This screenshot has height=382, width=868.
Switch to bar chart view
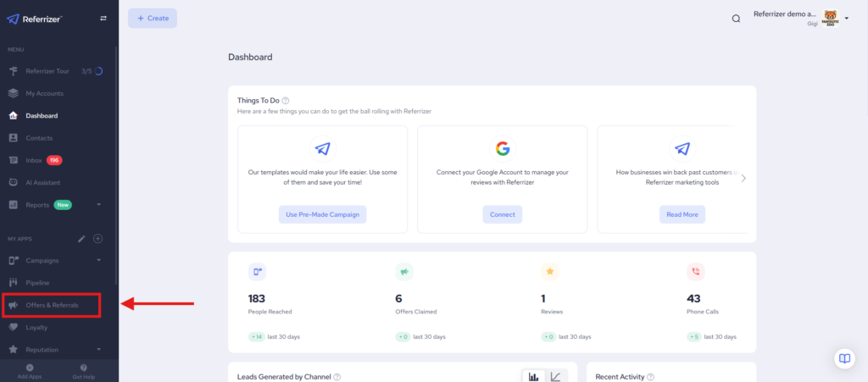click(533, 376)
